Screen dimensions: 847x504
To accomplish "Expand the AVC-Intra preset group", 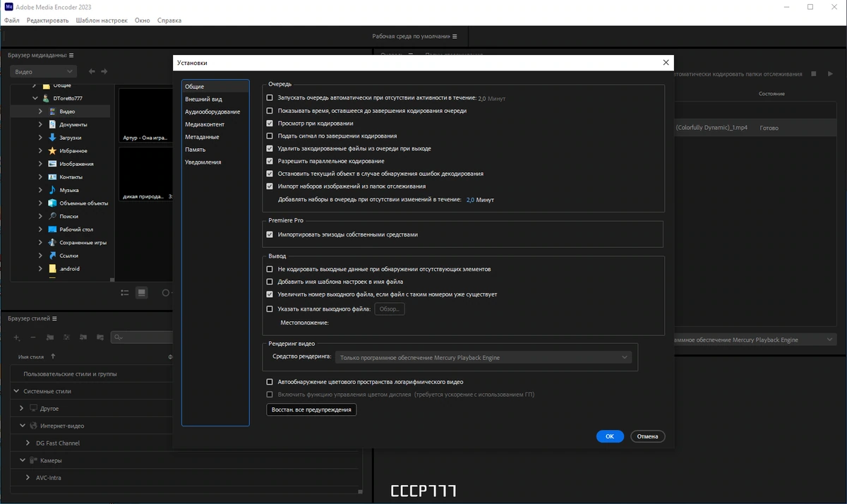I will 28,478.
